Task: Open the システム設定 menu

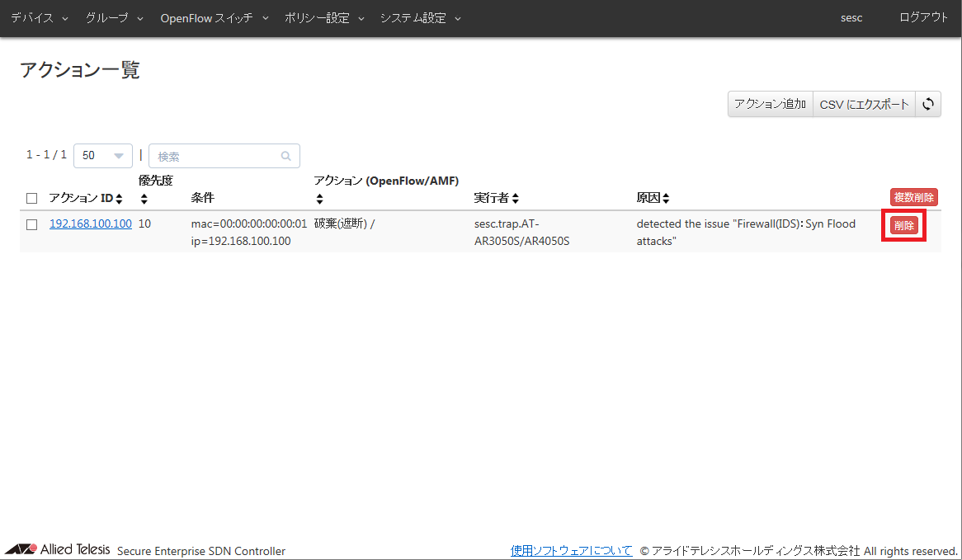Action: point(420,18)
